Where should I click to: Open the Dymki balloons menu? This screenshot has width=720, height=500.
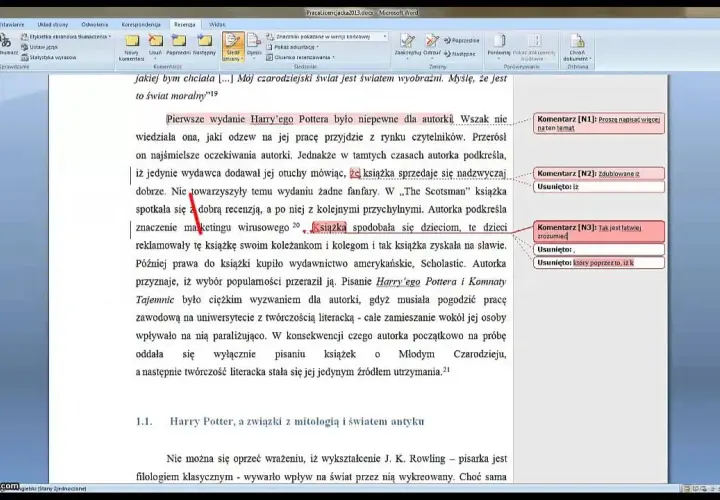[254, 47]
